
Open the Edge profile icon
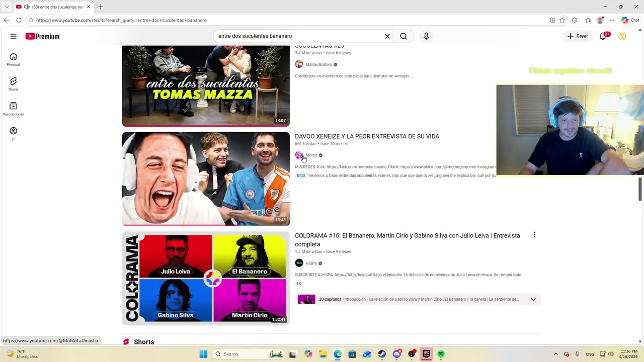[x=600, y=20]
